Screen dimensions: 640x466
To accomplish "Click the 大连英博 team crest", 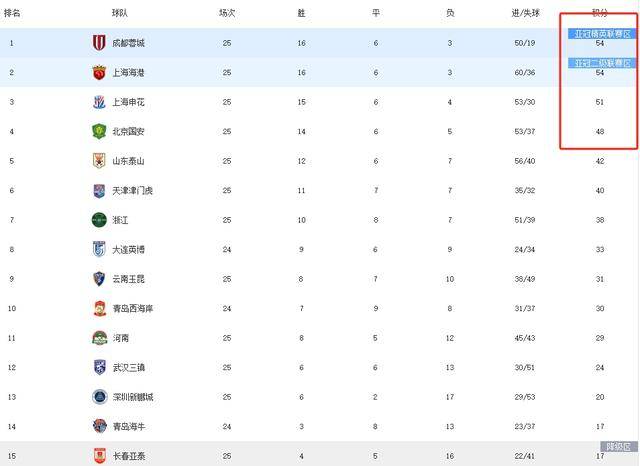I will pos(99,249).
